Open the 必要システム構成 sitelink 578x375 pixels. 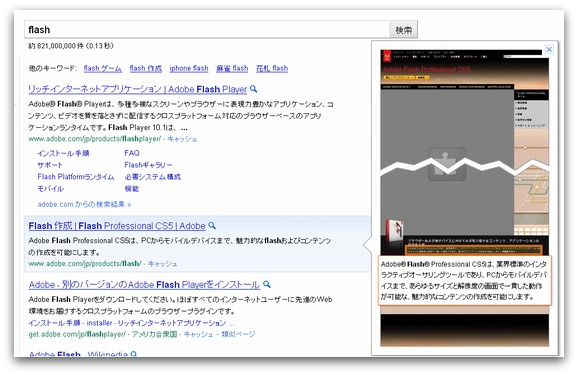153,177
